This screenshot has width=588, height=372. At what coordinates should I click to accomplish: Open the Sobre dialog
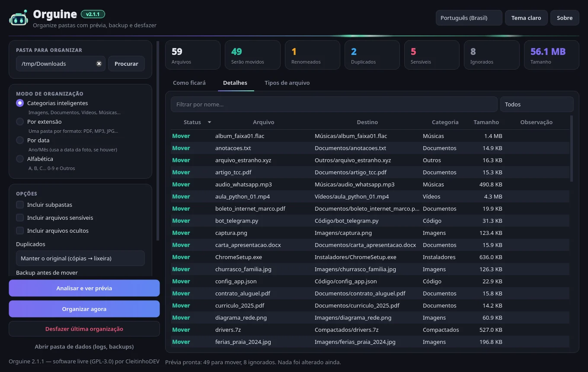point(565,18)
